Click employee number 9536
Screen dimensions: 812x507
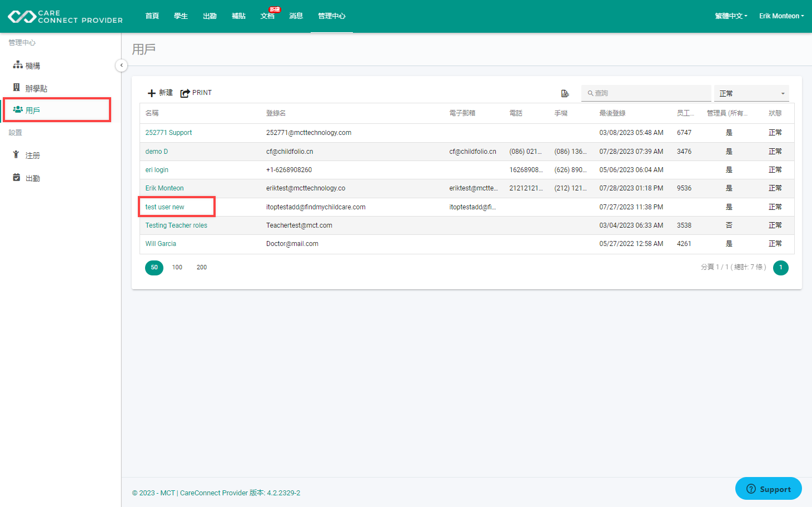click(684, 188)
